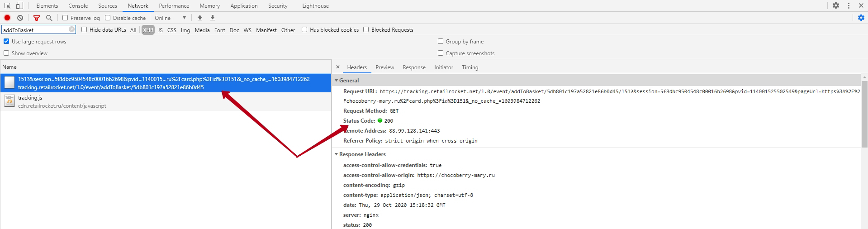Click the addToBasket filter input field
The height and width of the screenshot is (229, 868).
(35, 30)
